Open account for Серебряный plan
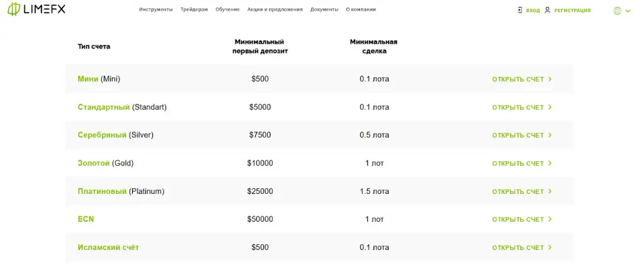The image size is (644, 277). 521,135
